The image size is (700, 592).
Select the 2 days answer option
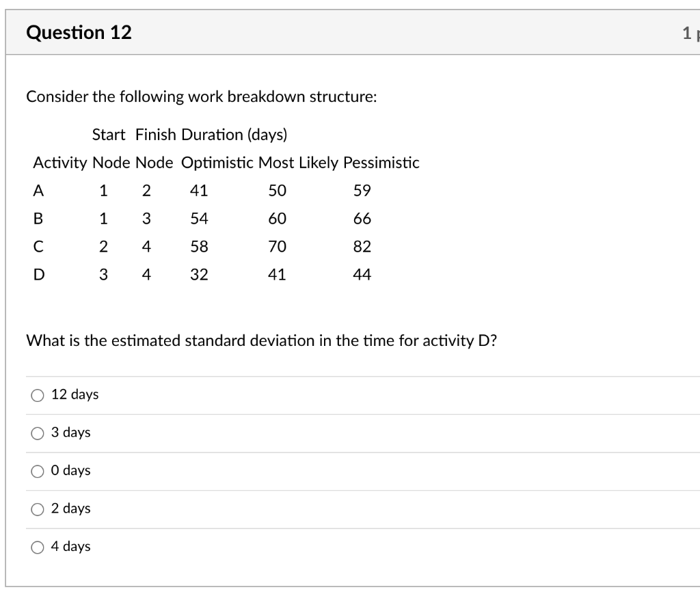37,509
